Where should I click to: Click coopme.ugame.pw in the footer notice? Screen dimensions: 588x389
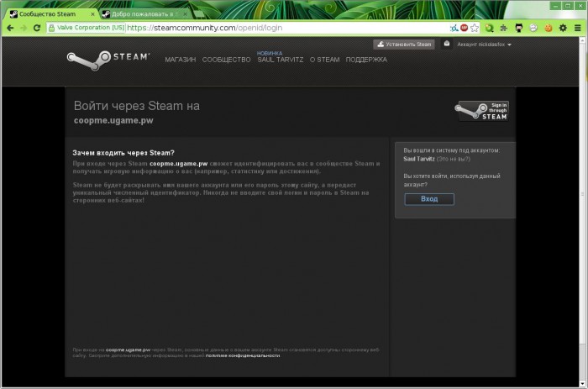tap(128, 350)
